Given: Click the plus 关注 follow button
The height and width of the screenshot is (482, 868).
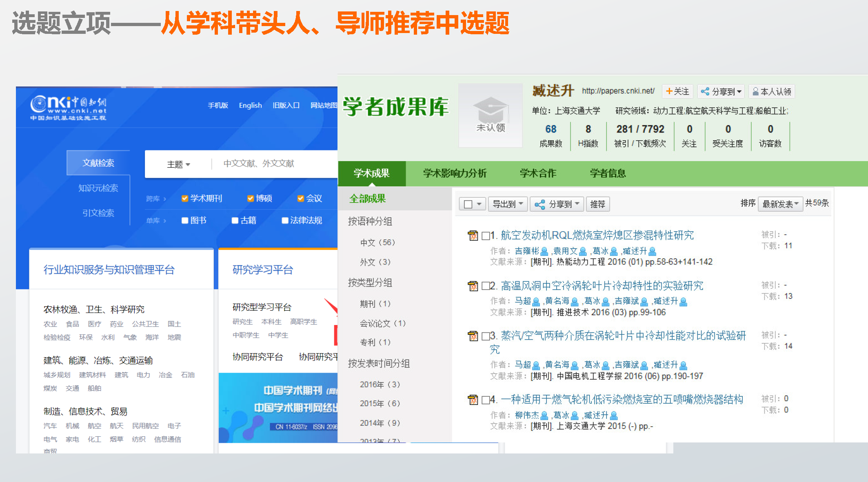Looking at the screenshot, I should pos(677,91).
